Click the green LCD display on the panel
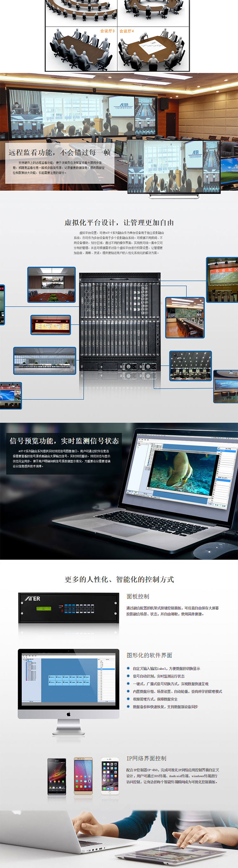Screen dimensions: 238x868 click(43, 609)
